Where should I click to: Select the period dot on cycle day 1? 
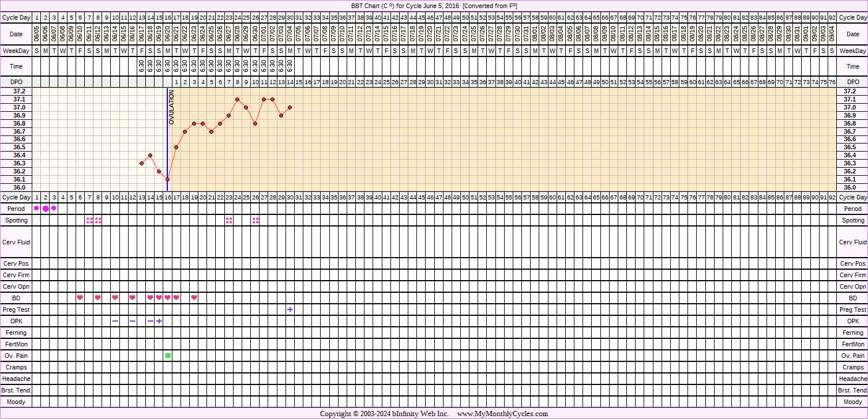click(x=37, y=209)
